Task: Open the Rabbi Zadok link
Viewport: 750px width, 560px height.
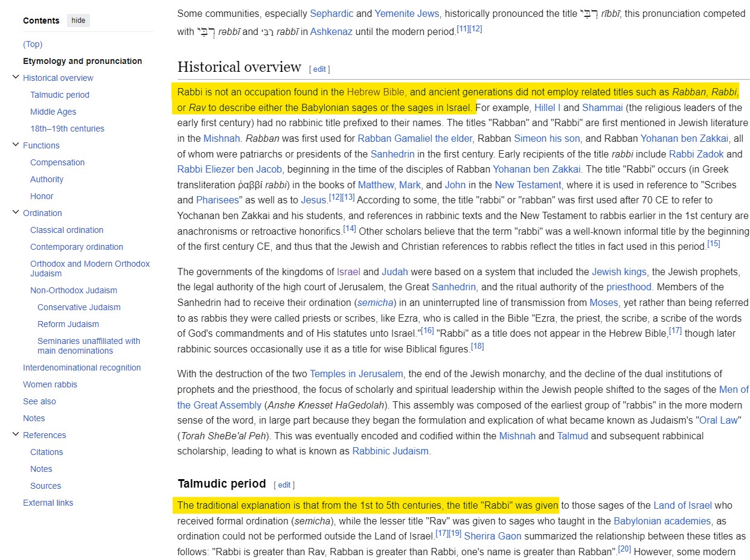Action: pyautogui.click(x=696, y=154)
